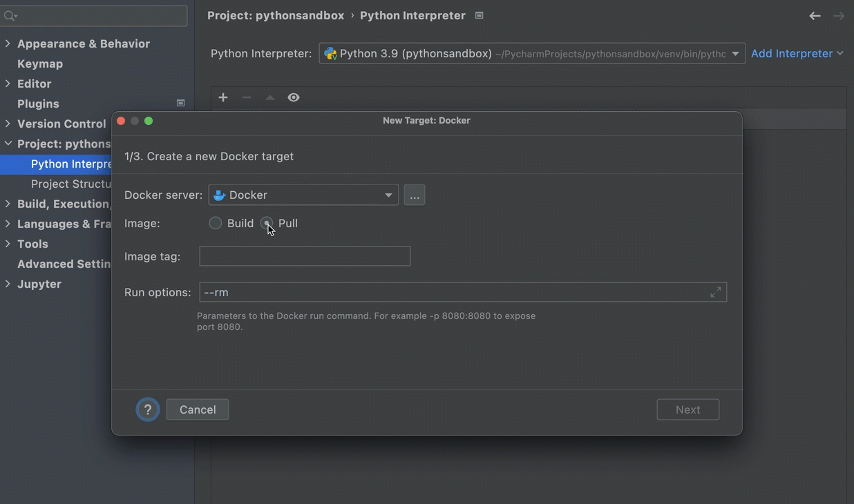The width and height of the screenshot is (854, 504).
Task: Click the Cancel button in Docker dialog
Action: pos(198,409)
